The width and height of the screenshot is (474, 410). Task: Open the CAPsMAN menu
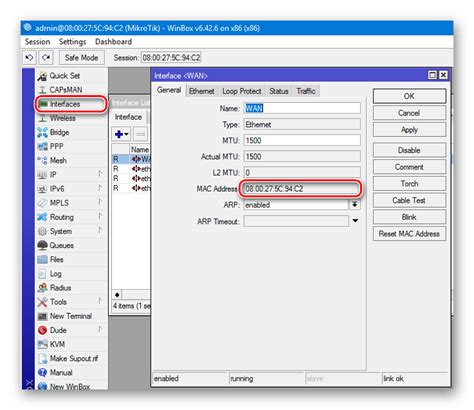click(71, 90)
